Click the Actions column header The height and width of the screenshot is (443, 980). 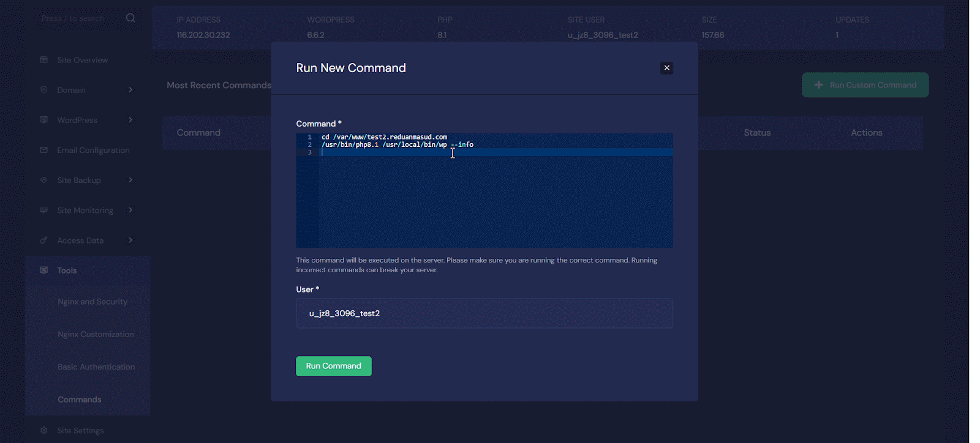(x=867, y=133)
